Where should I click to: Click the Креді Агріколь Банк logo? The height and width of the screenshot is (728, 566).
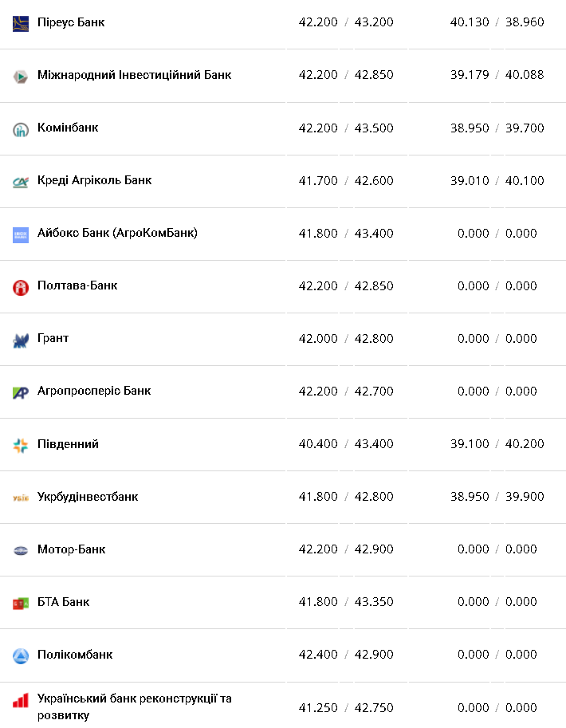click(x=21, y=182)
